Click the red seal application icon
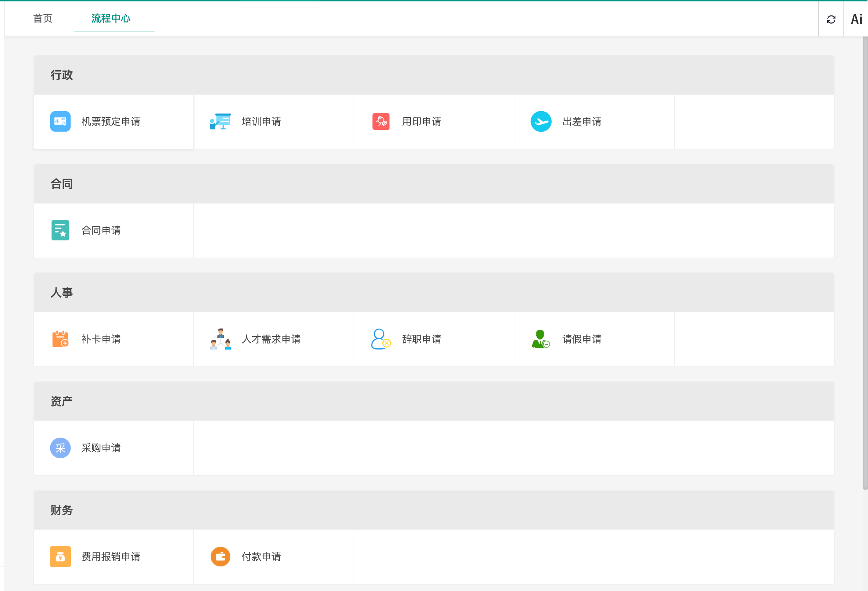Screen dimensions: 868x591 381,121
